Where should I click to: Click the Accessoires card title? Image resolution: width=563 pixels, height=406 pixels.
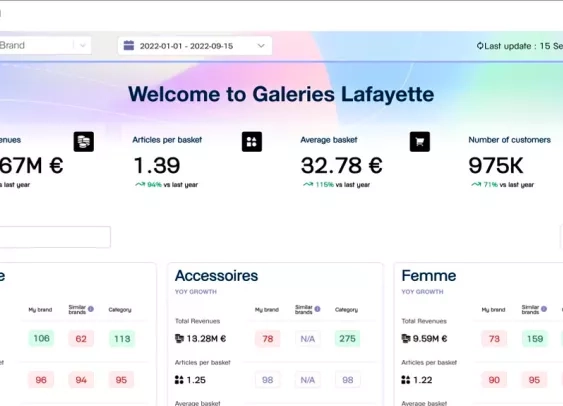tap(217, 276)
